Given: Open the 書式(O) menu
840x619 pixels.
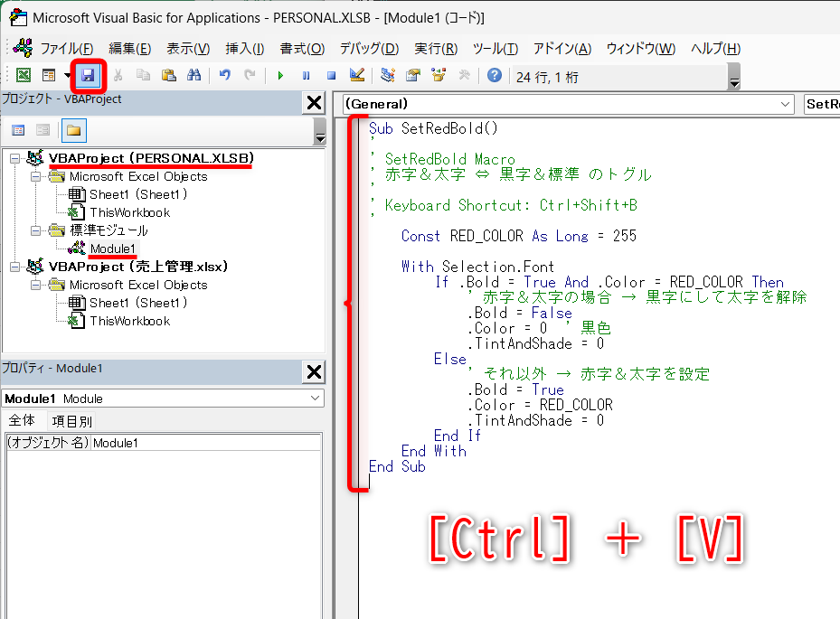Looking at the screenshot, I should point(302,49).
